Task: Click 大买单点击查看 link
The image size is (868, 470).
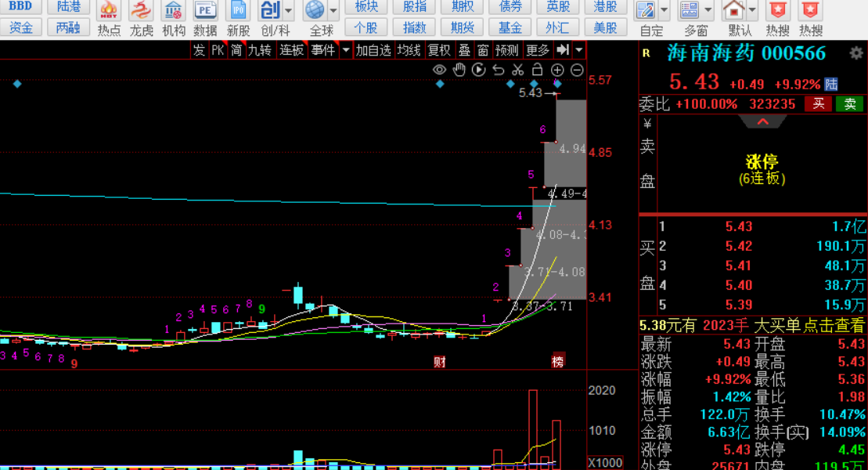Action: (809, 325)
